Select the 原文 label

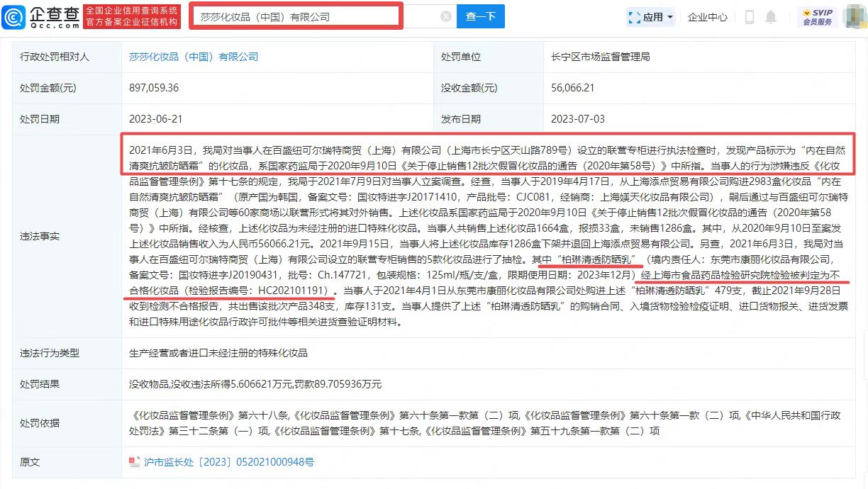[x=30, y=462]
